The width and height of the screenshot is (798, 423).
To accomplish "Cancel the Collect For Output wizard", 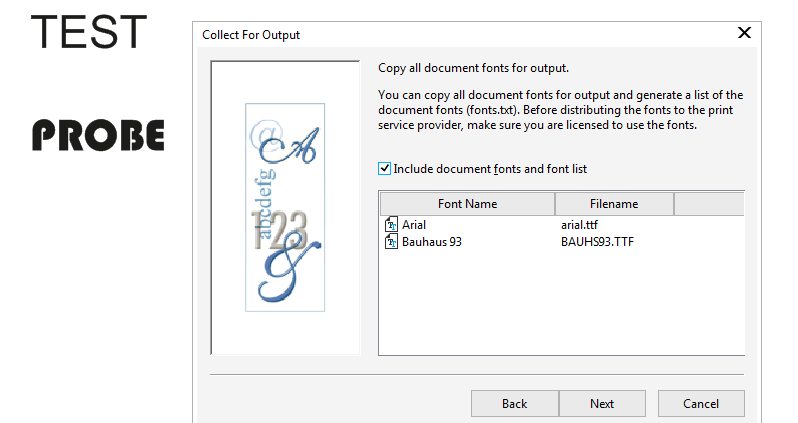I will [x=701, y=404].
